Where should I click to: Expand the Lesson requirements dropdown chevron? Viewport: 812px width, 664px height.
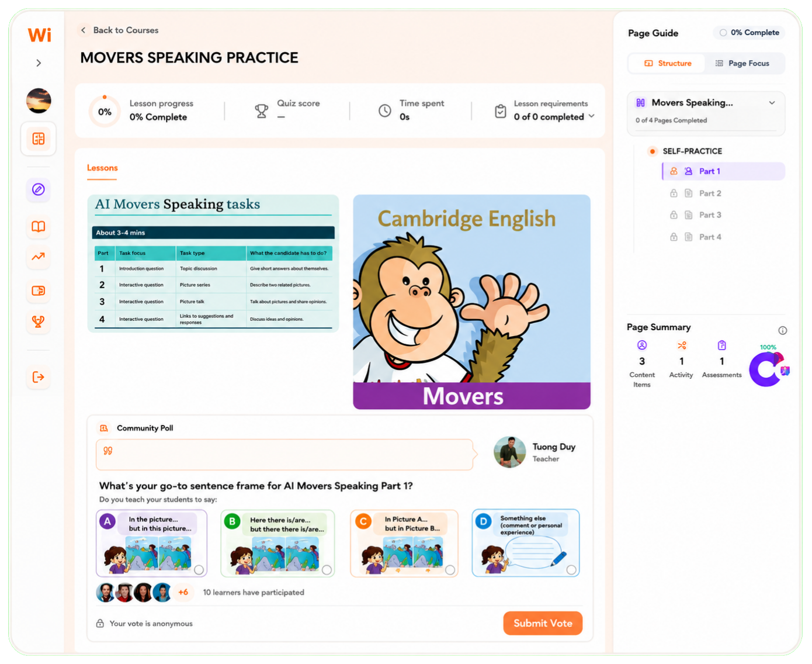pyautogui.click(x=592, y=116)
